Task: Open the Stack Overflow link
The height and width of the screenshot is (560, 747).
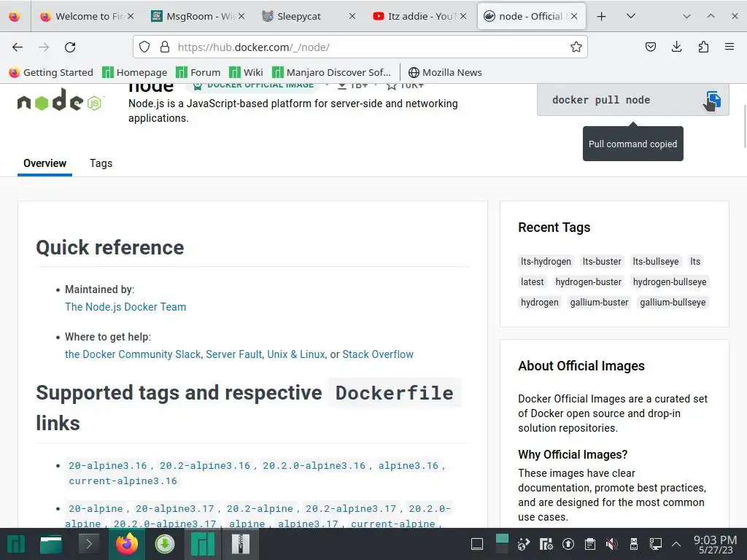Action: 378,354
